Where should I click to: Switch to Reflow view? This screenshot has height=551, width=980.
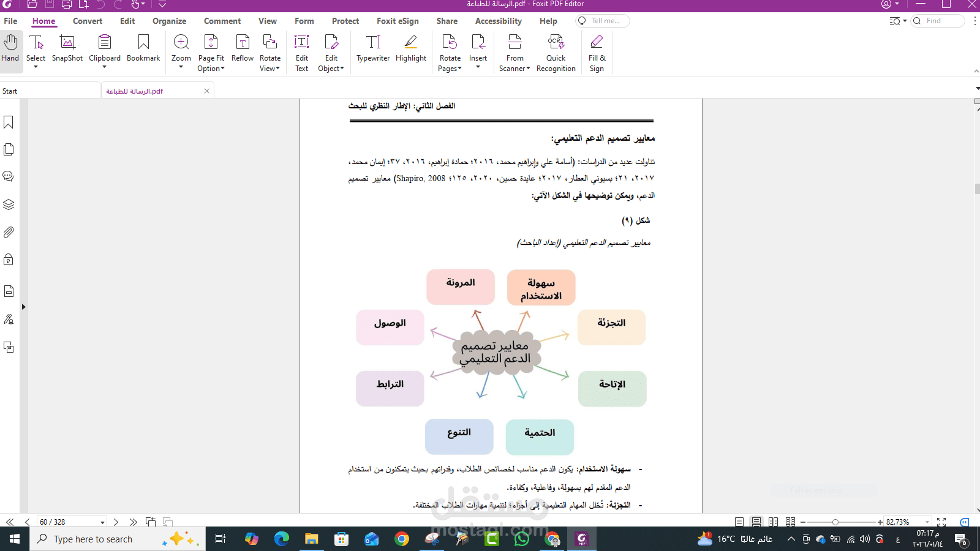243,48
